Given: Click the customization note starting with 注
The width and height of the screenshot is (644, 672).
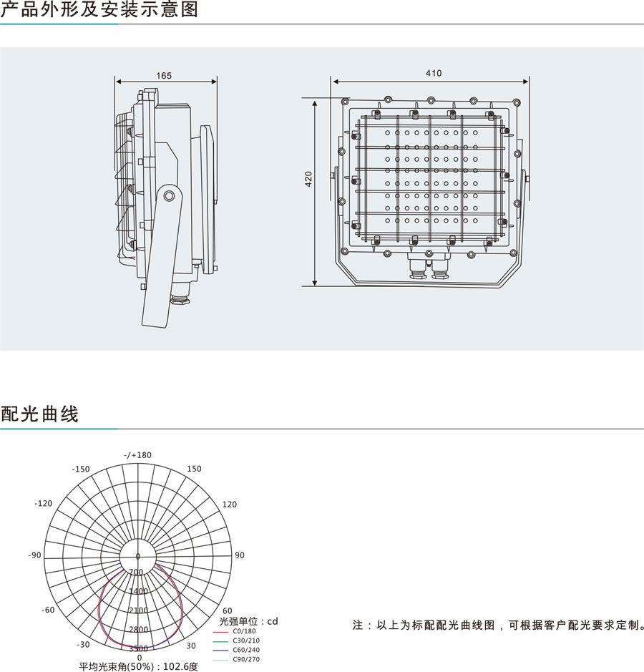Looking at the screenshot, I should (498, 625).
